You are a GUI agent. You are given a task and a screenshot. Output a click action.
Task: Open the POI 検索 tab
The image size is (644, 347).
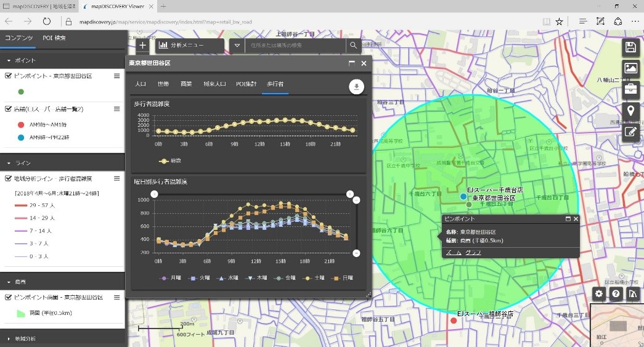[54, 38]
